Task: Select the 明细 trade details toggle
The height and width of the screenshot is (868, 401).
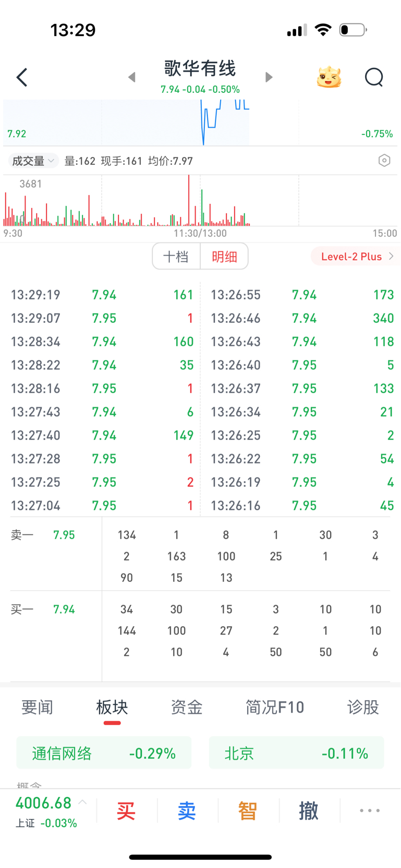Action: pos(224,256)
